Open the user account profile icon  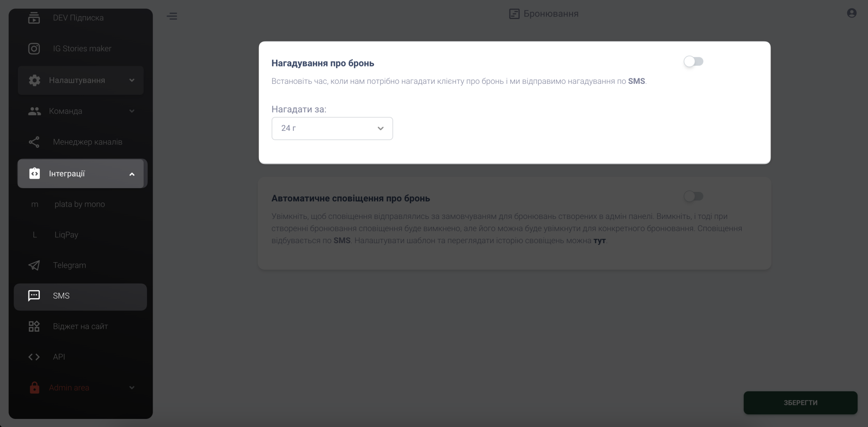click(x=851, y=13)
